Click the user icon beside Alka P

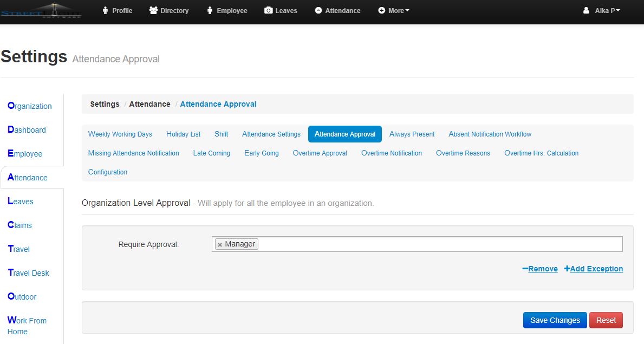tap(586, 10)
